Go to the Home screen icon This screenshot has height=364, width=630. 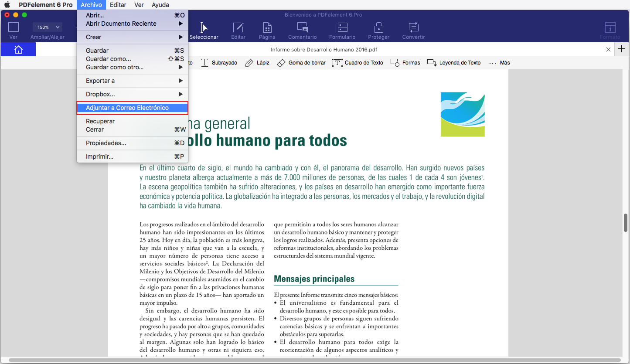point(18,49)
